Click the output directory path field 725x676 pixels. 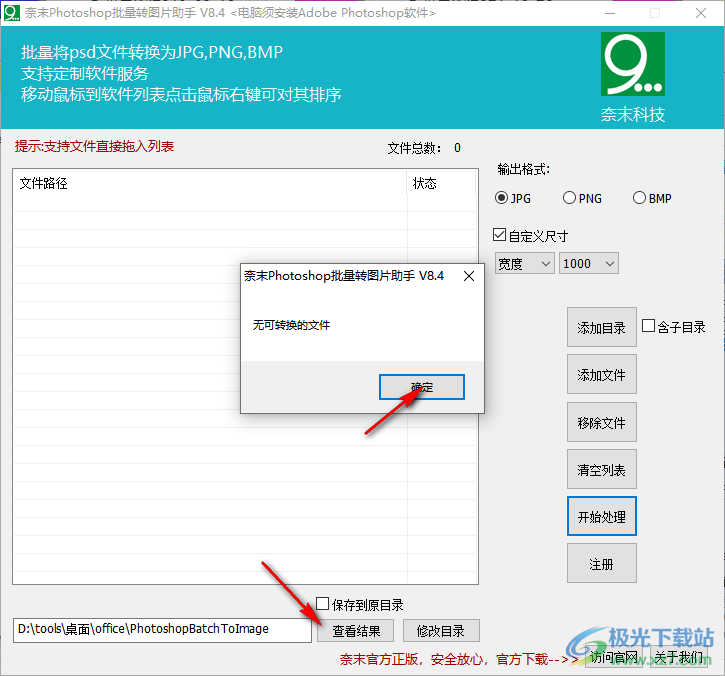(162, 630)
